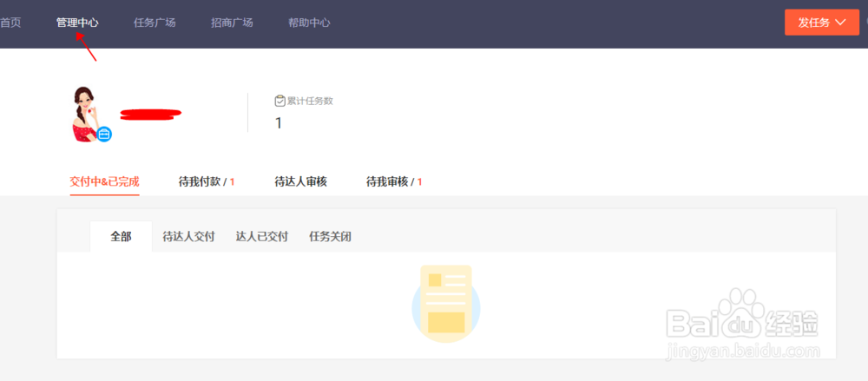Select the 达人已交付 sub-tab

(262, 236)
